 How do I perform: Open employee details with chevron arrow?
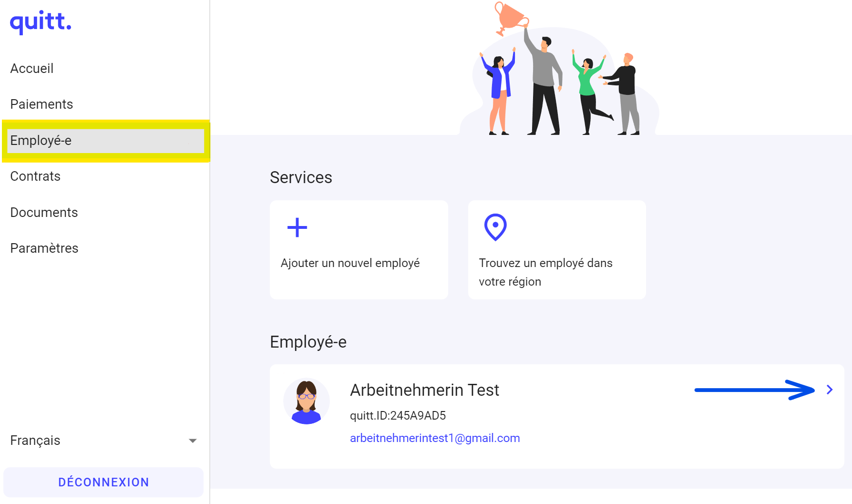pos(830,390)
